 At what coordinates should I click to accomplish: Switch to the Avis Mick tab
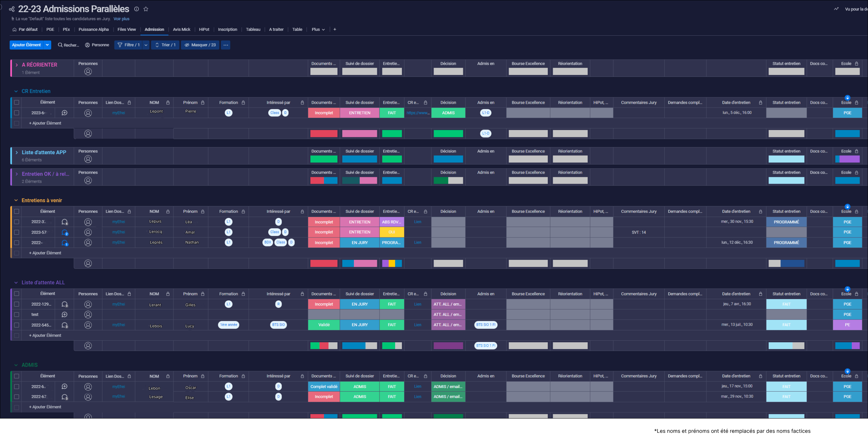[x=182, y=30]
